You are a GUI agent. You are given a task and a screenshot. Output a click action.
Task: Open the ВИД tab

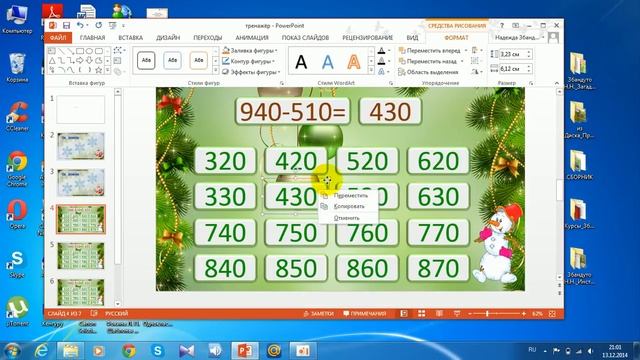pyautogui.click(x=412, y=38)
